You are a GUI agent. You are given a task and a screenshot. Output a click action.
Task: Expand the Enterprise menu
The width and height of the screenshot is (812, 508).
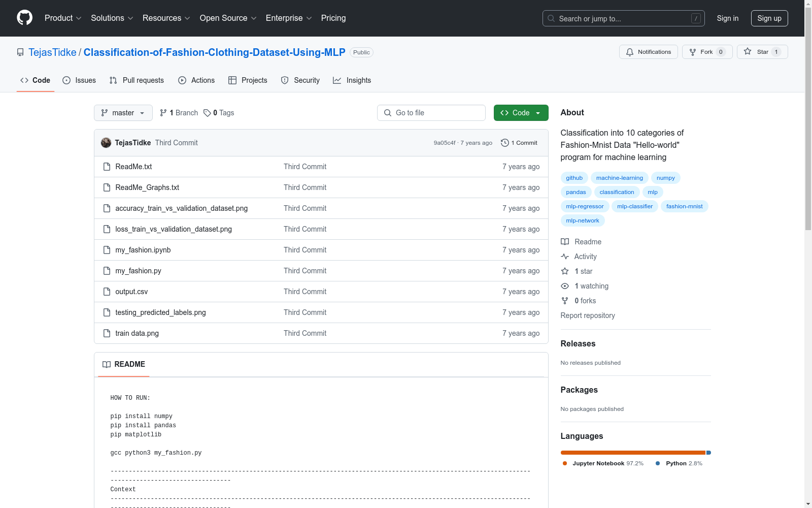[289, 18]
